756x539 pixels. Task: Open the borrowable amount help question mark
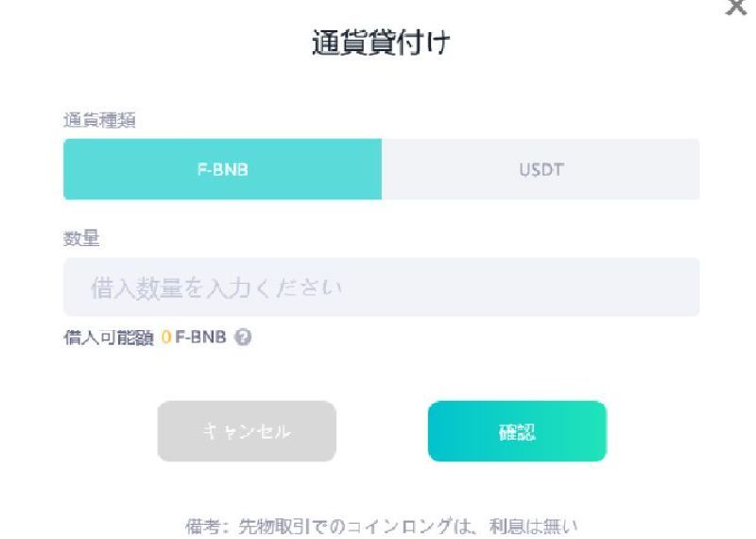click(x=243, y=337)
